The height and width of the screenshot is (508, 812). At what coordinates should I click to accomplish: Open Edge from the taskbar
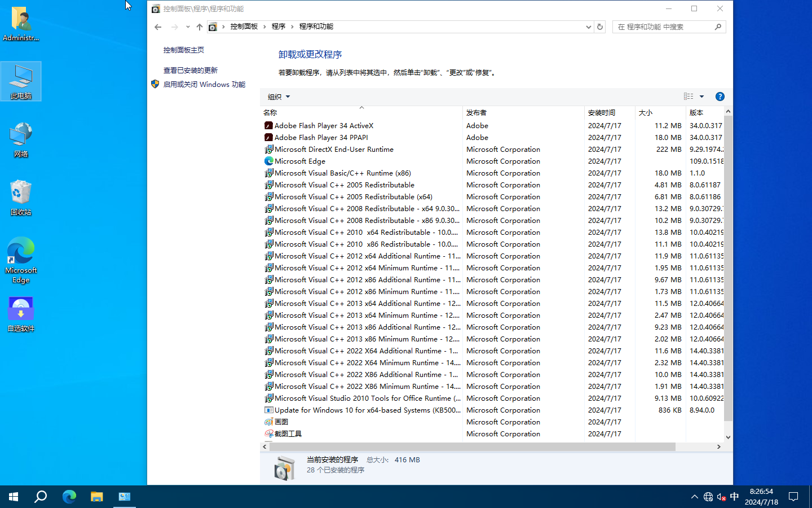pyautogui.click(x=69, y=497)
